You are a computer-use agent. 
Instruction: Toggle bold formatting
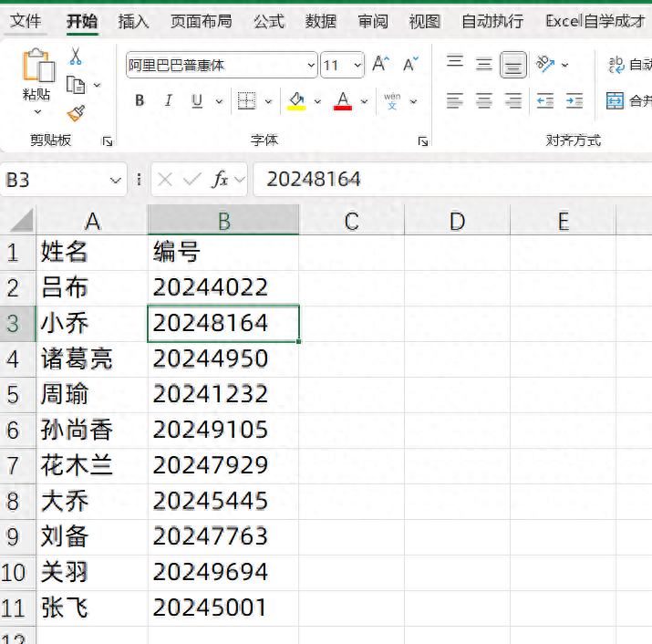140,100
